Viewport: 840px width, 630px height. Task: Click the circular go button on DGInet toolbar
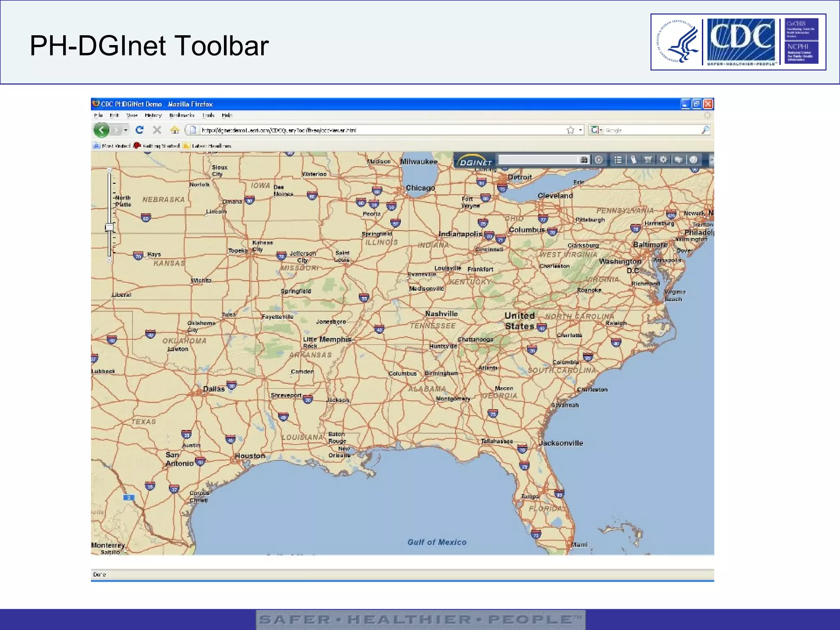coord(599,160)
